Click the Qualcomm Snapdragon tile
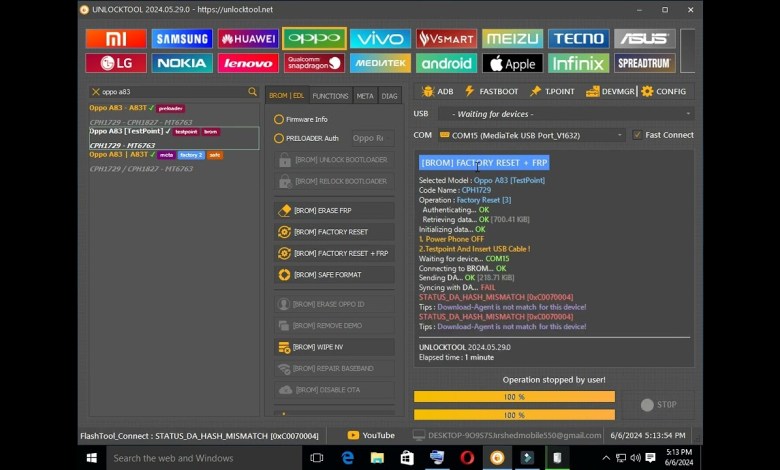 (x=314, y=63)
